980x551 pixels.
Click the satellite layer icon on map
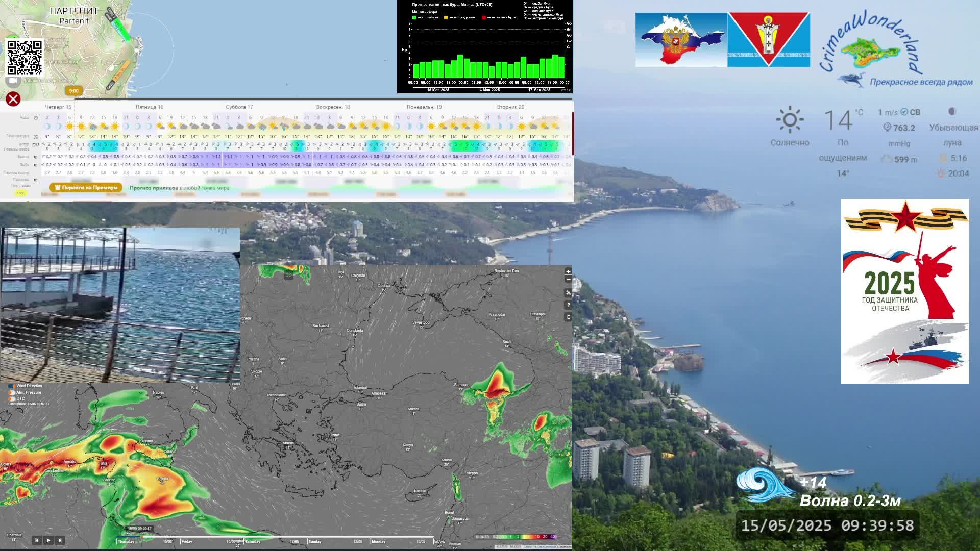pos(568,293)
